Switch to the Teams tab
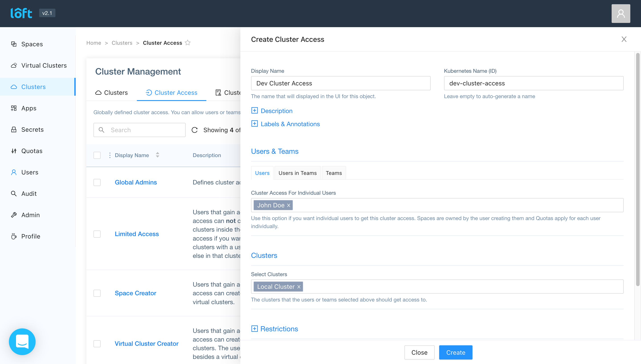This screenshot has height=364, width=641. click(333, 173)
